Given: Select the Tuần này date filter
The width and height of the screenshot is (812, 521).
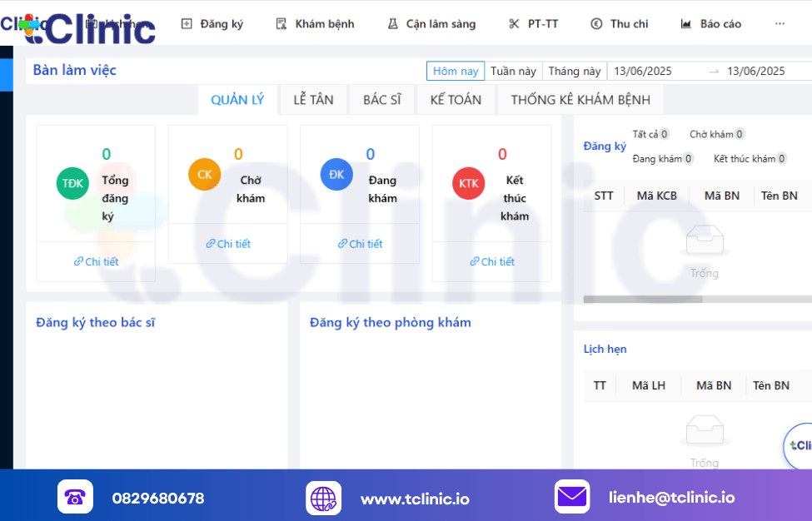Looking at the screenshot, I should [x=513, y=71].
